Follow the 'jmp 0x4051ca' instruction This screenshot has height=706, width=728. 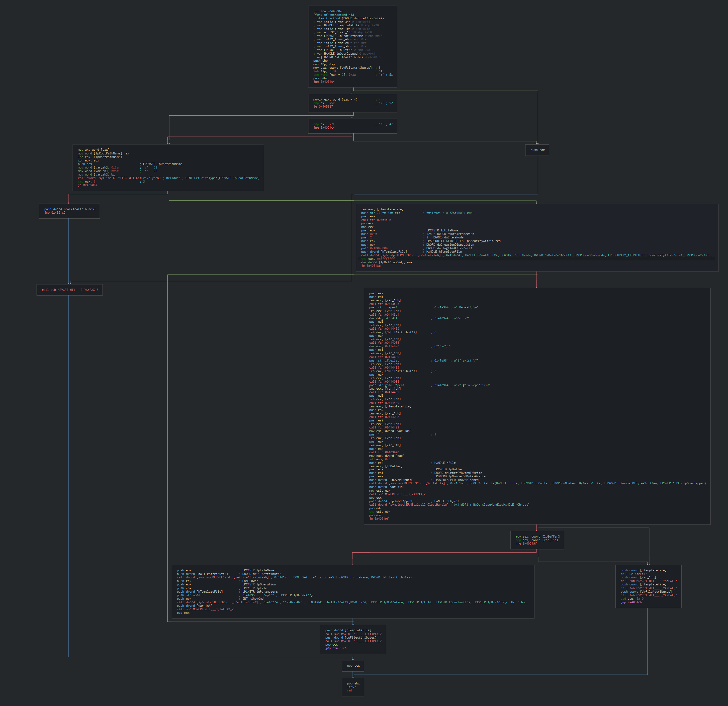(336, 648)
